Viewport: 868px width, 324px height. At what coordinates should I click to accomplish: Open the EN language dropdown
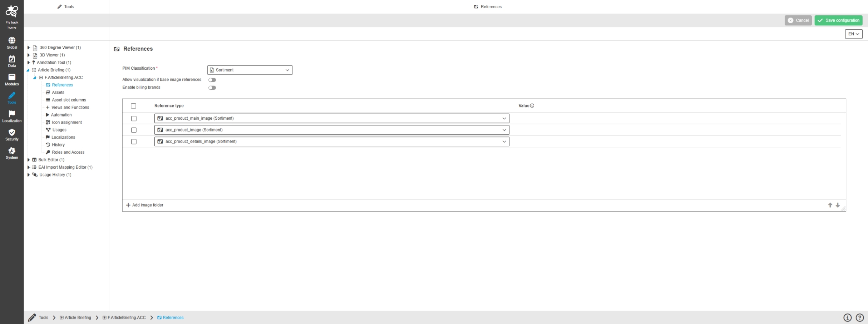(854, 34)
